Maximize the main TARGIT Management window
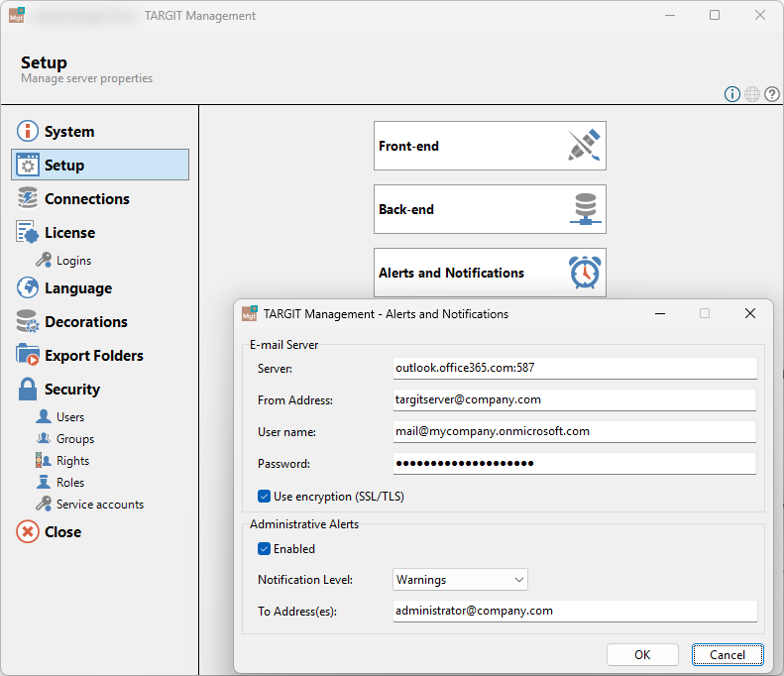Screen dimensions: 784x676 click(715, 15)
